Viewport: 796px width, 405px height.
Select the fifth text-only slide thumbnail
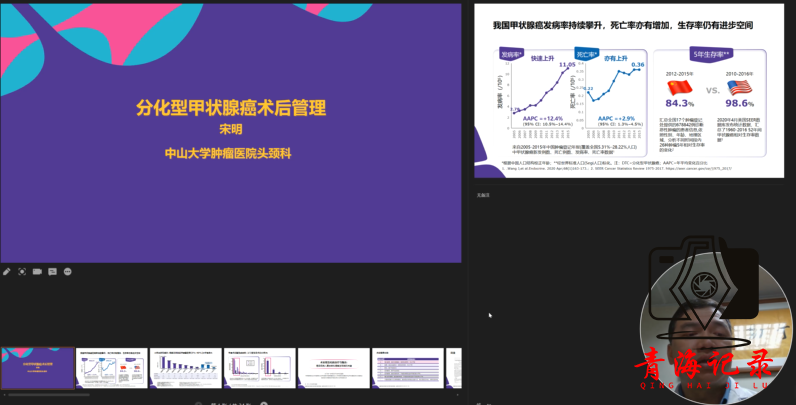tap(334, 368)
